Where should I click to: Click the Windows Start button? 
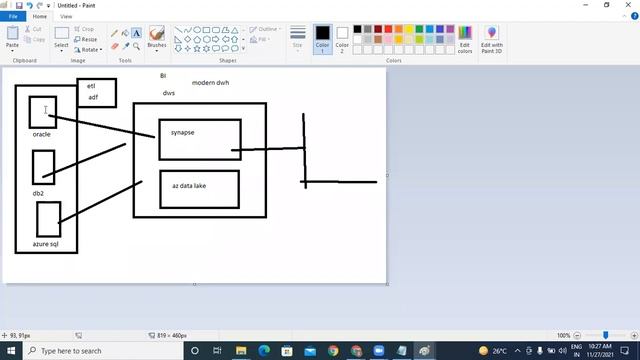point(11,351)
